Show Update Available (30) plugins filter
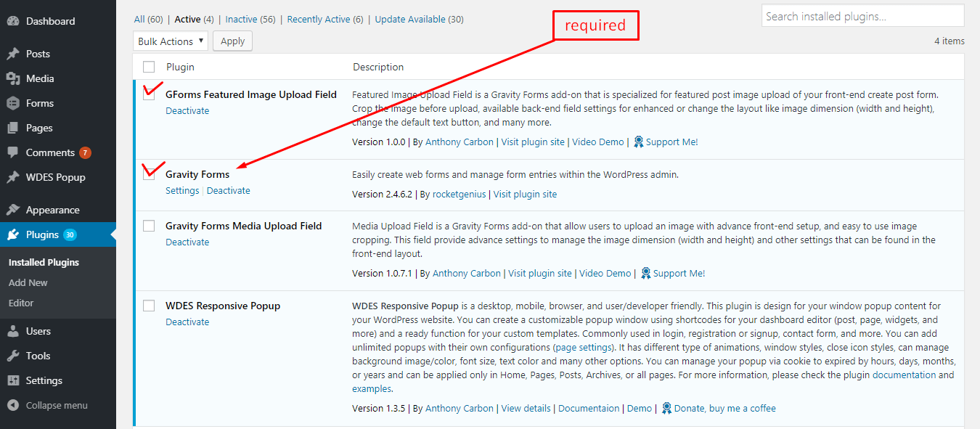 pyautogui.click(x=420, y=19)
